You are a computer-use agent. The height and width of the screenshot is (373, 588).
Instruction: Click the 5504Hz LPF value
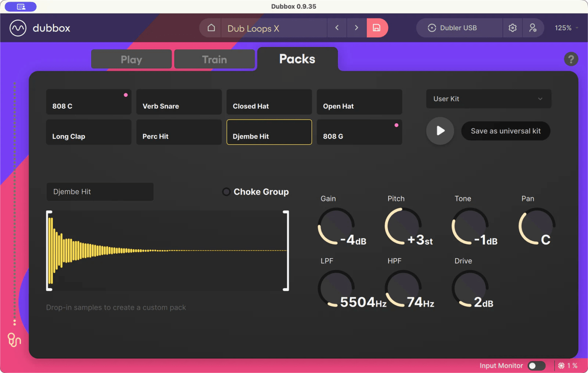click(x=363, y=302)
